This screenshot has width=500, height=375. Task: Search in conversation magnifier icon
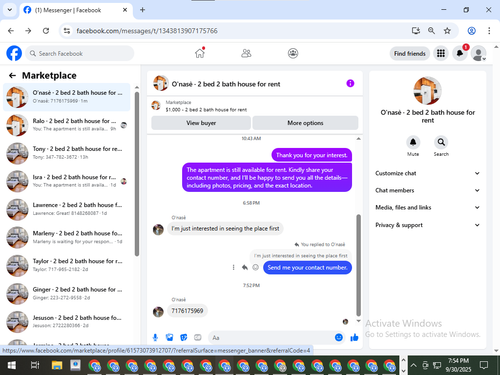(441, 142)
